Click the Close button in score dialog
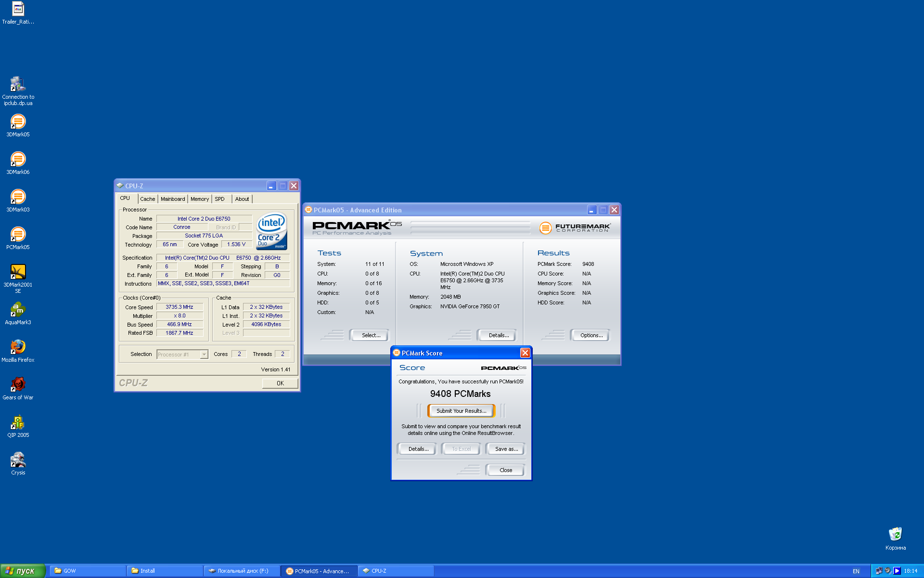This screenshot has width=924, height=578. [505, 470]
